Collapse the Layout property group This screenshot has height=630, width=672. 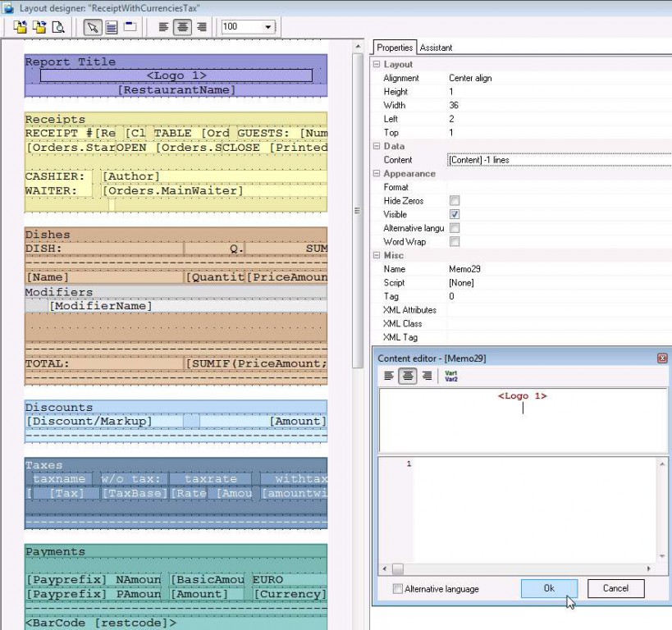(x=377, y=64)
